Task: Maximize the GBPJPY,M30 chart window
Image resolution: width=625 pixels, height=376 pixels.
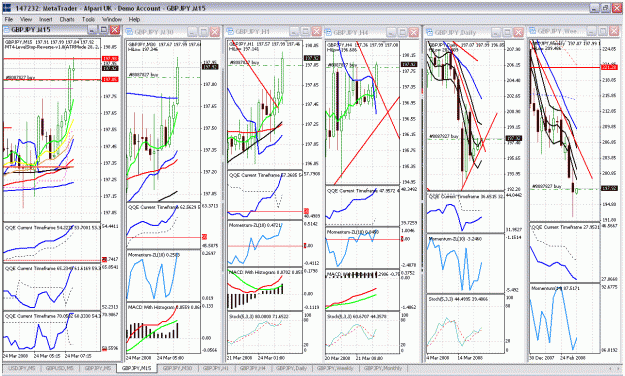Action: [x=203, y=32]
